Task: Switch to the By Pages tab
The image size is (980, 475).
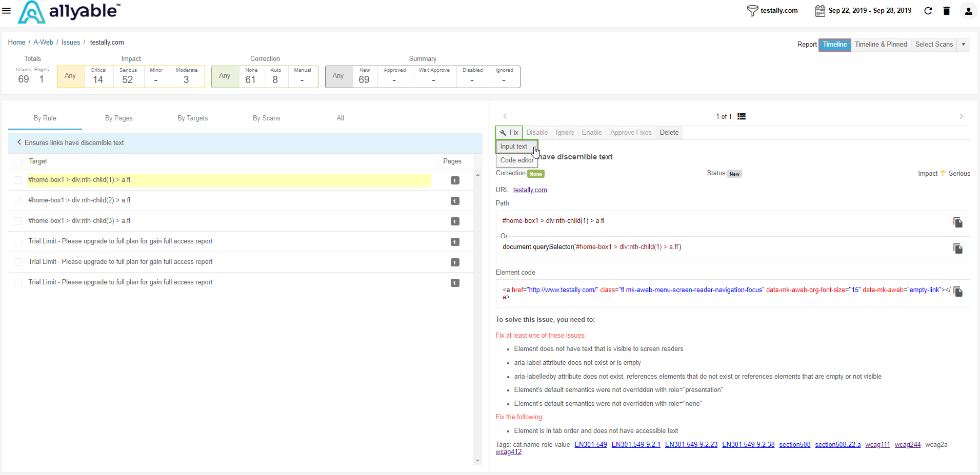Action: point(119,118)
